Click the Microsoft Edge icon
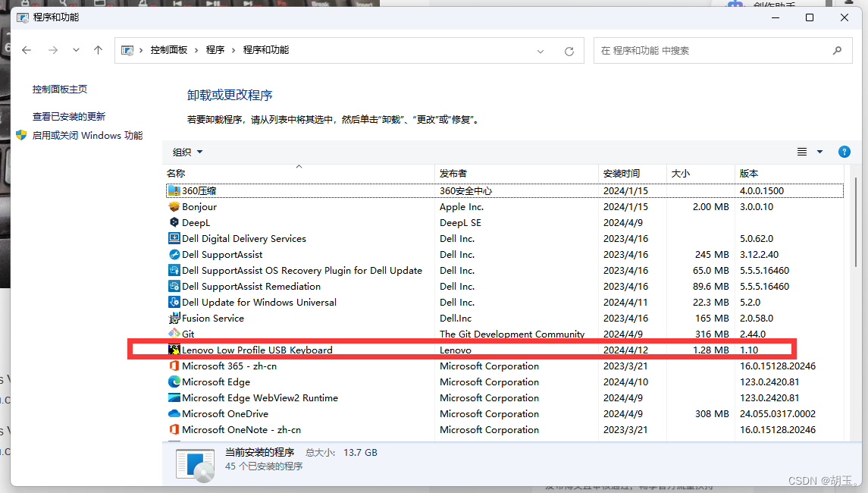Viewport: 868px width, 493px height. coord(174,382)
